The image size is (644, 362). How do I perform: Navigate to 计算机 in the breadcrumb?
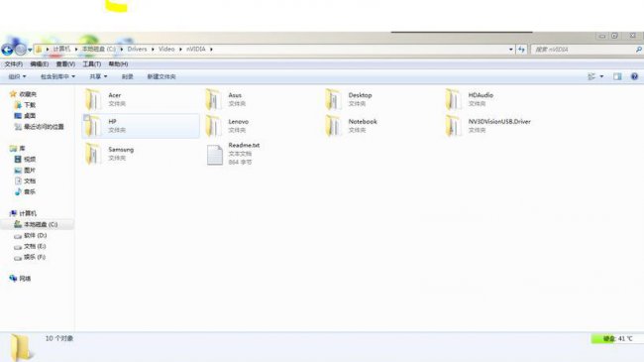click(61, 49)
